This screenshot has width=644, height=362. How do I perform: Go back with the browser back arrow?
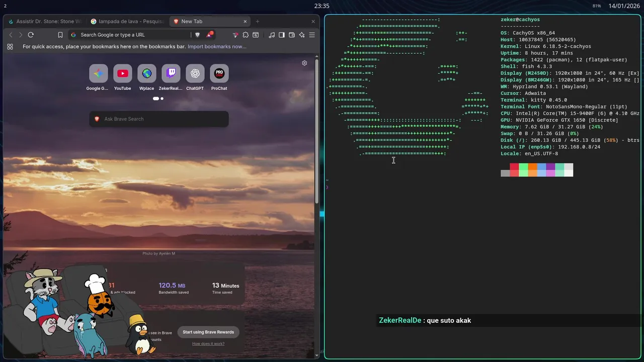click(11, 35)
